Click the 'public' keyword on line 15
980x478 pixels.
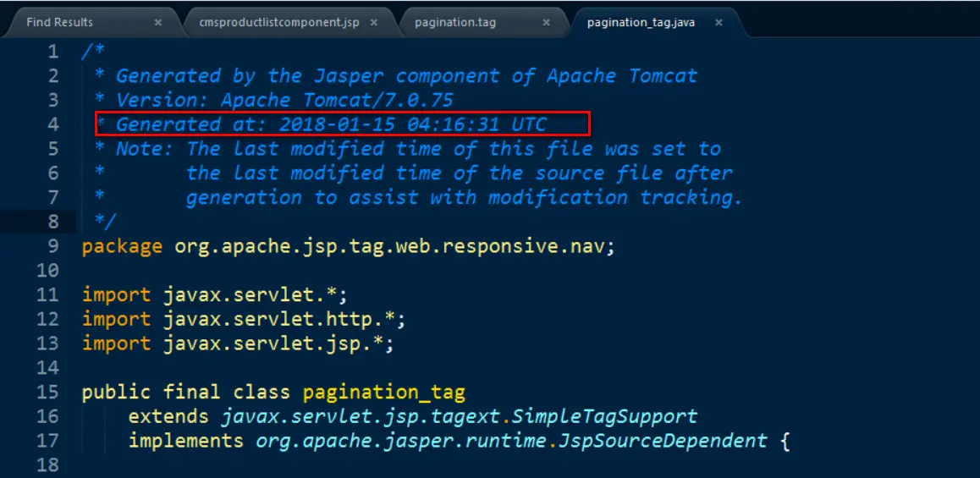(116, 393)
